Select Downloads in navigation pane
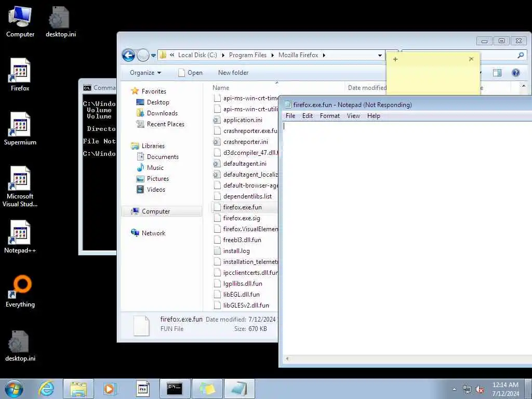 pyautogui.click(x=162, y=113)
